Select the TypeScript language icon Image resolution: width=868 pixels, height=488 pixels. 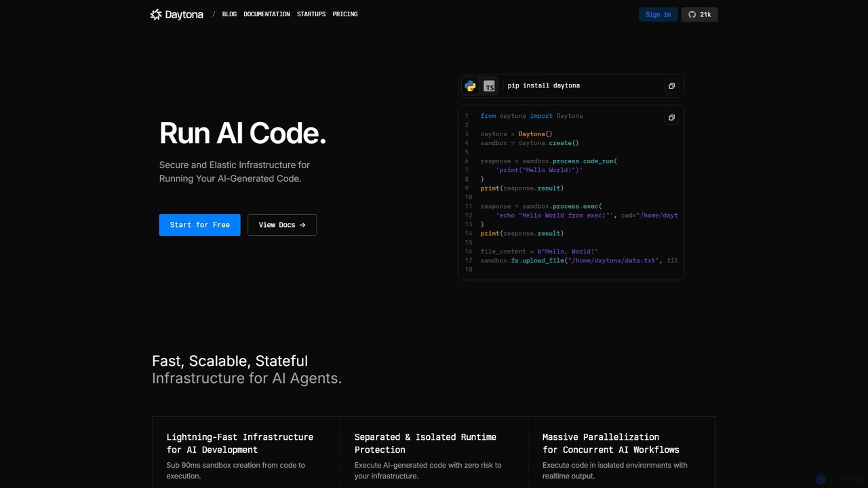(489, 86)
